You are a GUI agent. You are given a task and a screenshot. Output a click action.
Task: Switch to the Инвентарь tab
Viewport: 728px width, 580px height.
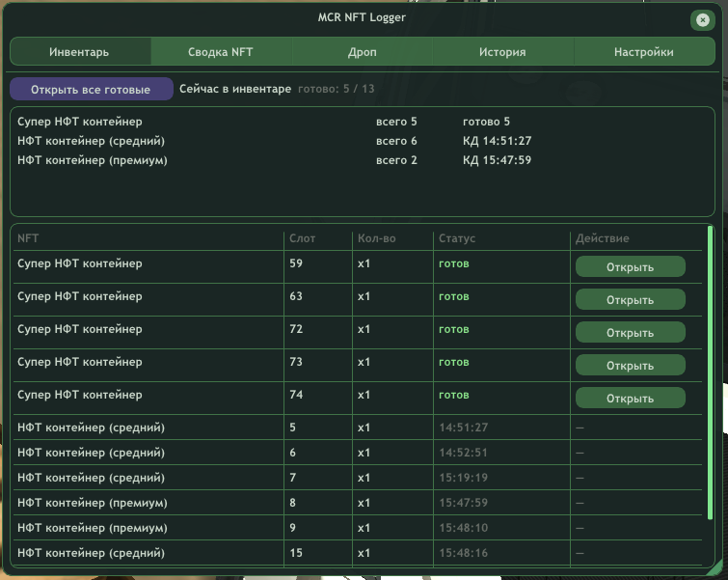pos(80,51)
